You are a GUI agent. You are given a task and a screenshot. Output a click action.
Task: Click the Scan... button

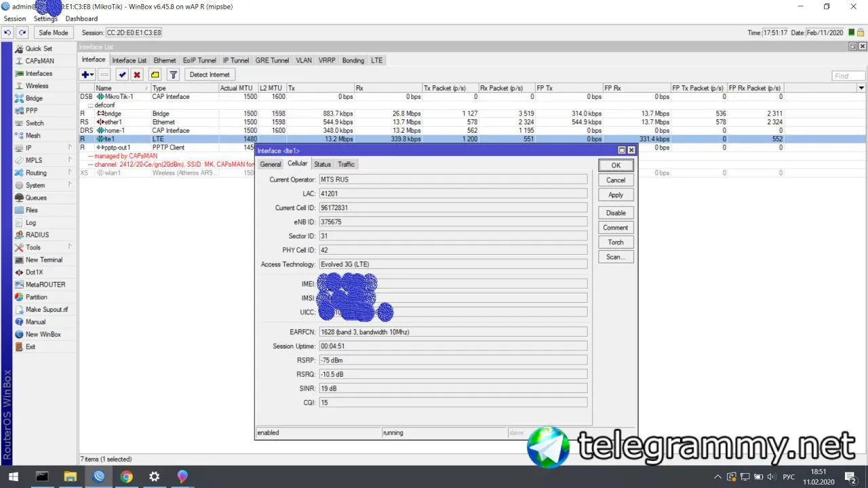[616, 258]
